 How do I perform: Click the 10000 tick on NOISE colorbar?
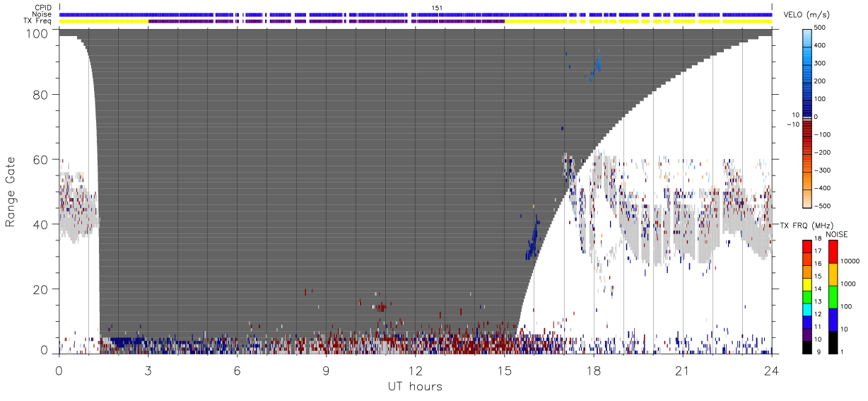850,261
